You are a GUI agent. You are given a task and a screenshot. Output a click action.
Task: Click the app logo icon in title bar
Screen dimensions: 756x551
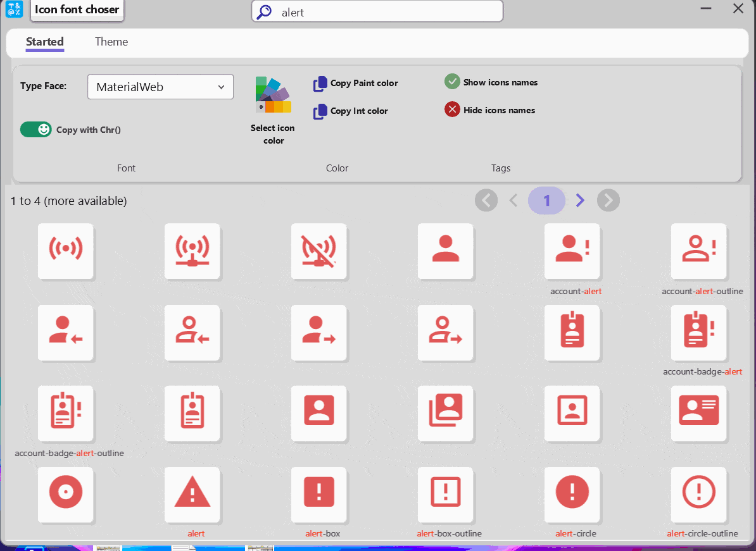tap(14, 9)
